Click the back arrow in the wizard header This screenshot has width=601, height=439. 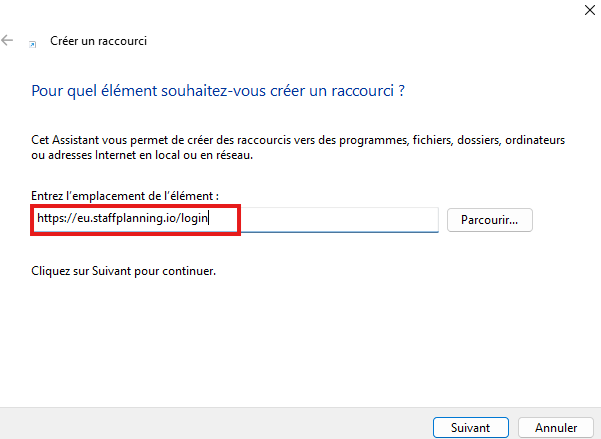[x=8, y=41]
